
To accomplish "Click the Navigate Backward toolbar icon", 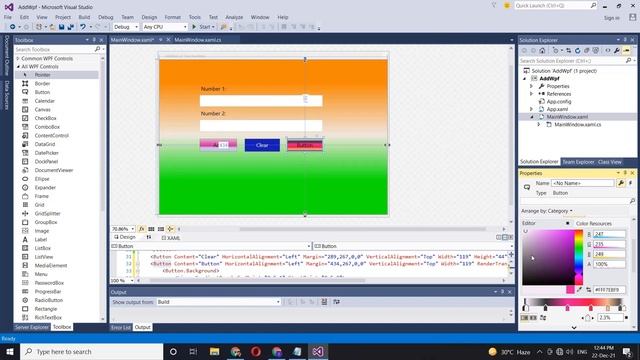I will click(13, 27).
